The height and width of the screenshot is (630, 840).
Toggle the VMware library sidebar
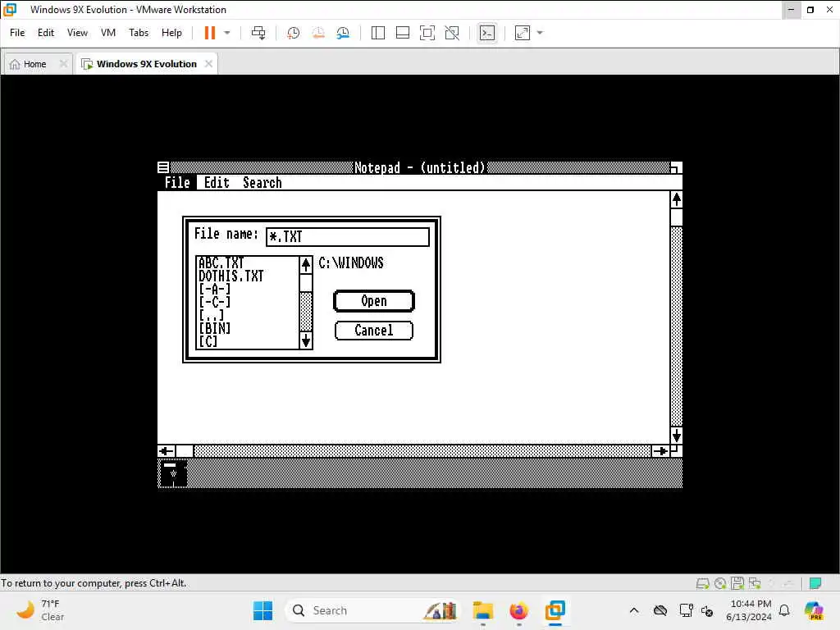click(x=377, y=33)
